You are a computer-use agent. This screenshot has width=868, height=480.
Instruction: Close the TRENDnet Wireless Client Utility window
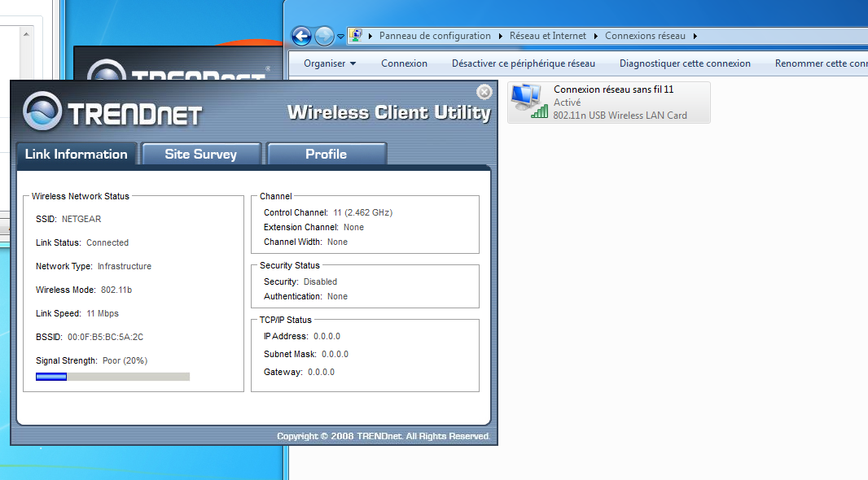point(484,92)
